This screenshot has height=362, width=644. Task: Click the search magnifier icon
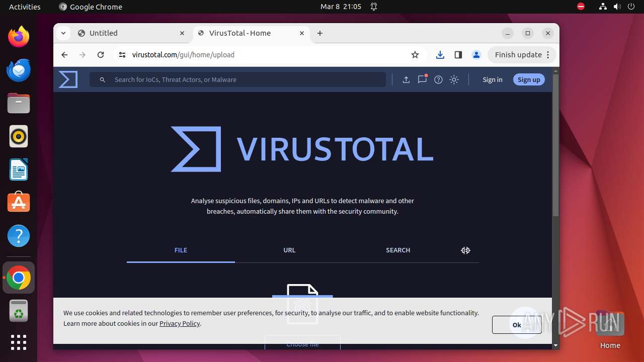click(x=103, y=79)
